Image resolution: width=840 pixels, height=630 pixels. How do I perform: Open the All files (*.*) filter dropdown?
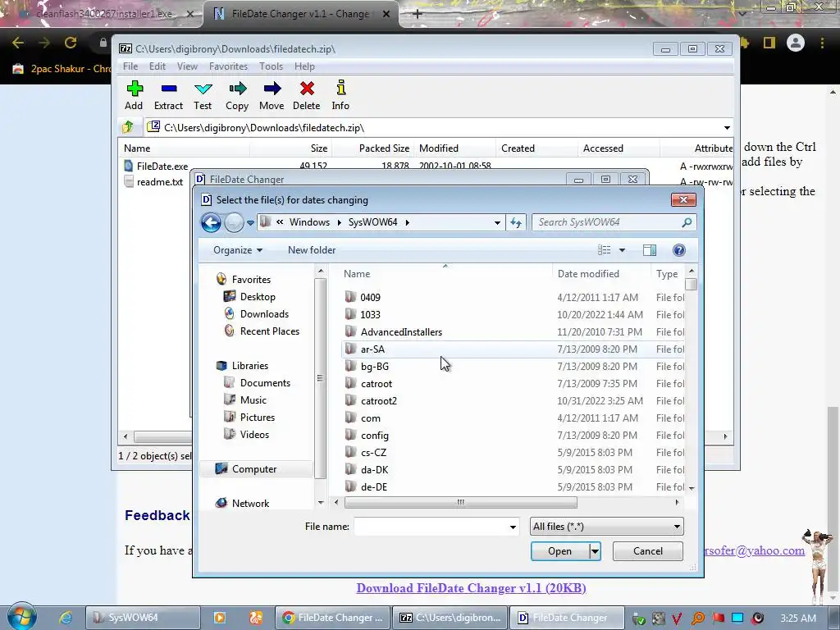pyautogui.click(x=606, y=527)
